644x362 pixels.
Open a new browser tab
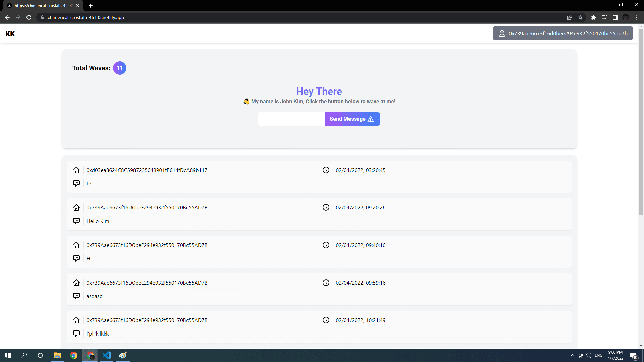coord(91,6)
